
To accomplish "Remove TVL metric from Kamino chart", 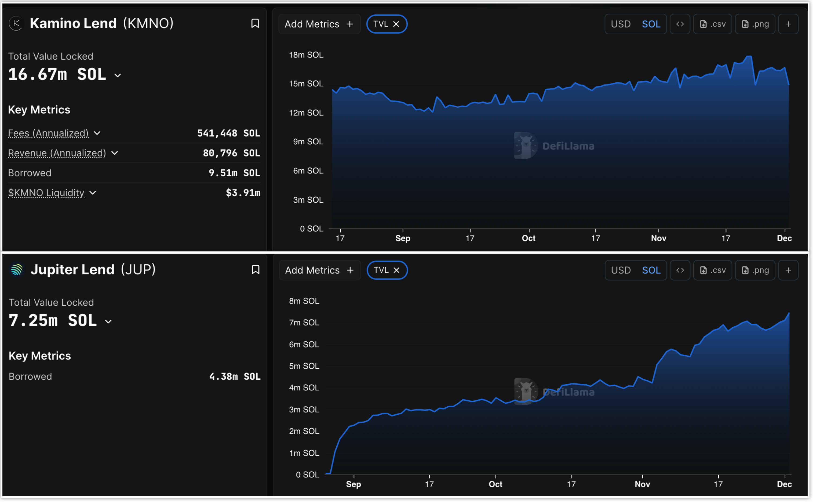I will pos(396,24).
